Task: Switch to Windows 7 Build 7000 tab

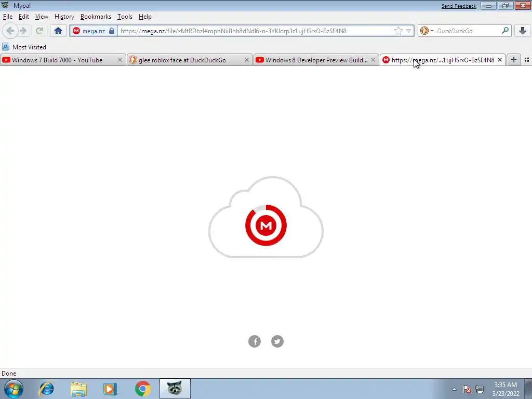Action: pos(63,60)
